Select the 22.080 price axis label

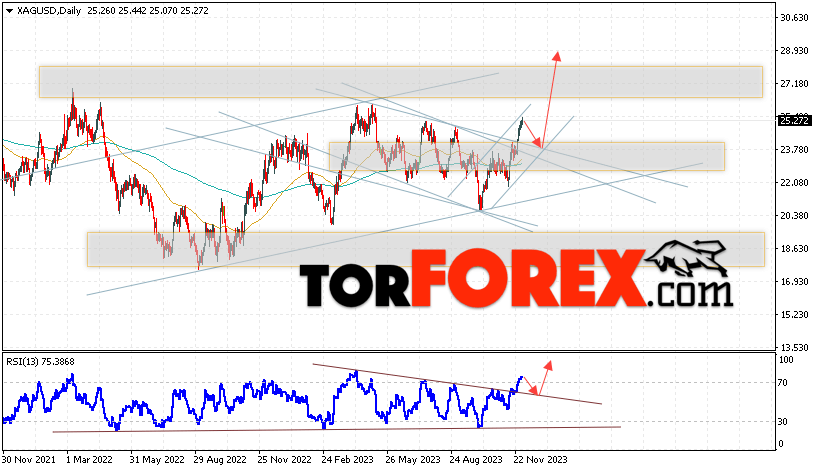pos(794,183)
